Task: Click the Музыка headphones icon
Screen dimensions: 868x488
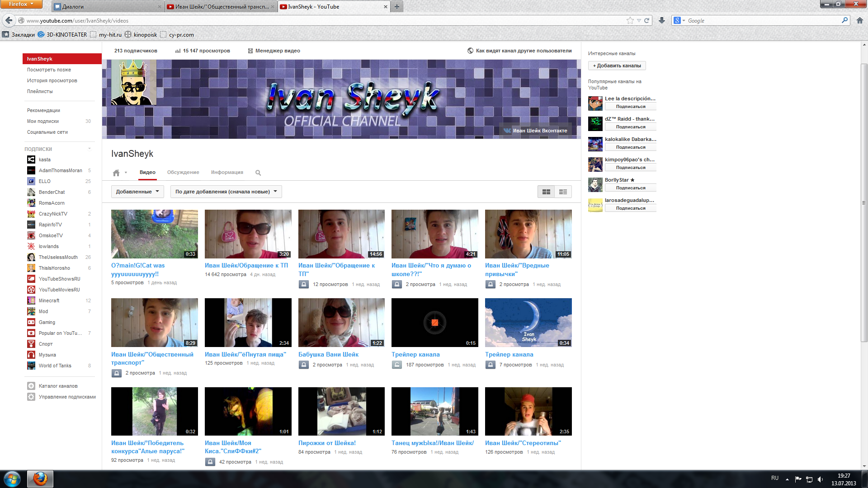Action: 31,355
